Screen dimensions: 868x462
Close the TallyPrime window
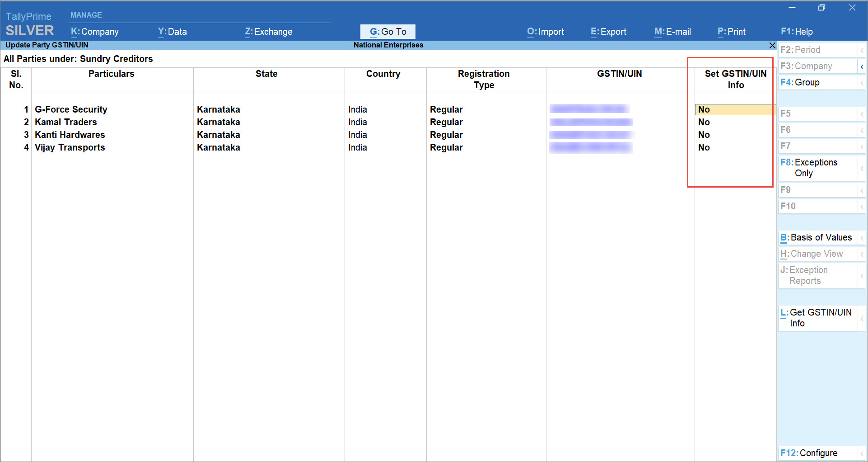click(852, 8)
